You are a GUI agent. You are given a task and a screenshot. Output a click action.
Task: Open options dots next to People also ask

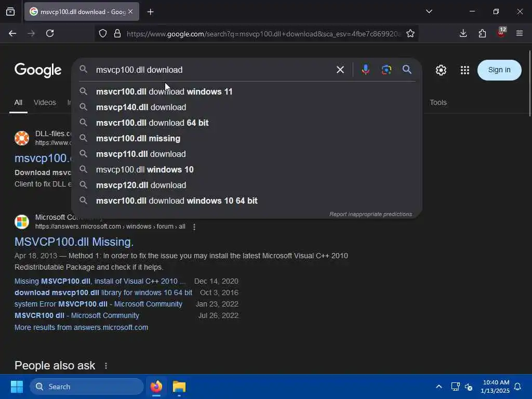point(106,366)
